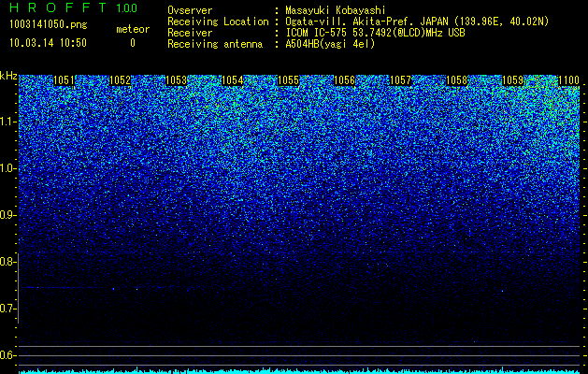588x374 pixels.
Task: Click the 1058 time marker
Action: (x=457, y=80)
